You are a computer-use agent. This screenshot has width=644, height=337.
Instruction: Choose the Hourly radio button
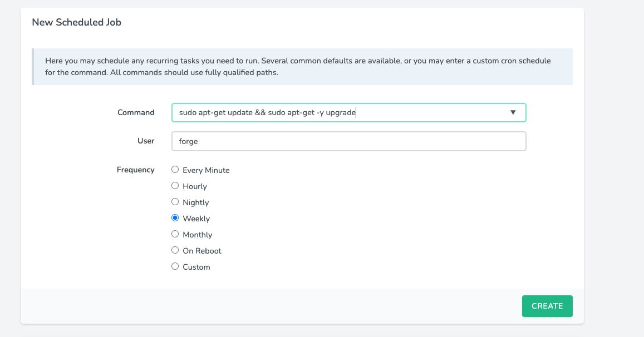pos(175,186)
